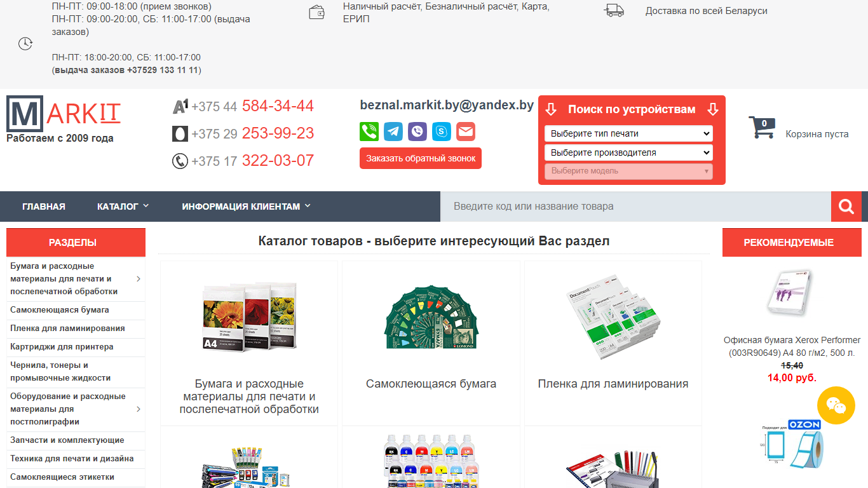Image resolution: width=868 pixels, height=488 pixels.
Task: Click 'Доставка по всей Беларуси' text
Action: pyautogui.click(x=707, y=11)
